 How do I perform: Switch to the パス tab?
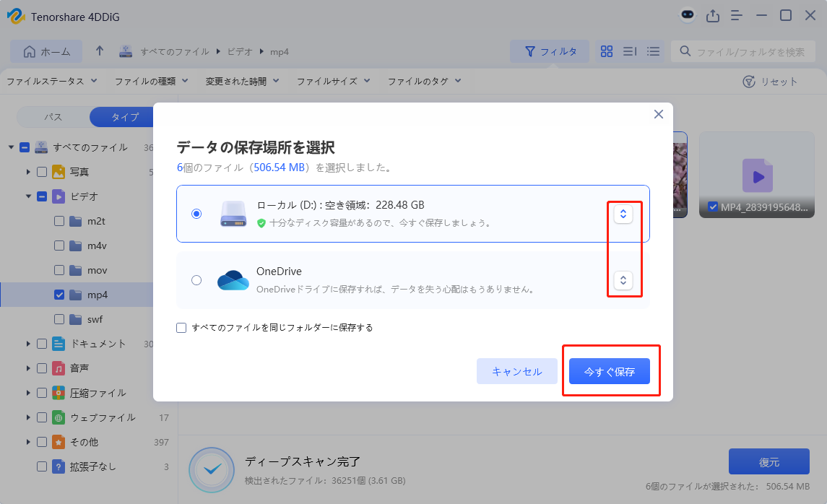53,117
